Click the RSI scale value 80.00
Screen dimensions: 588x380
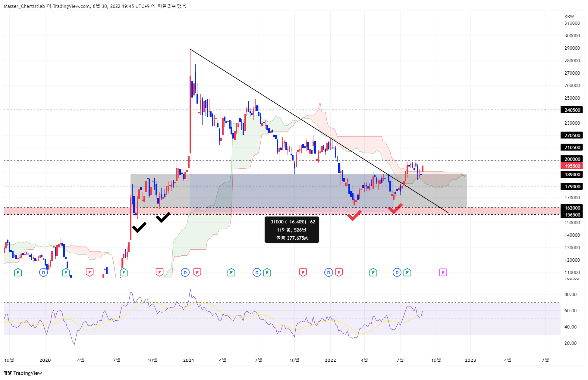point(570,294)
